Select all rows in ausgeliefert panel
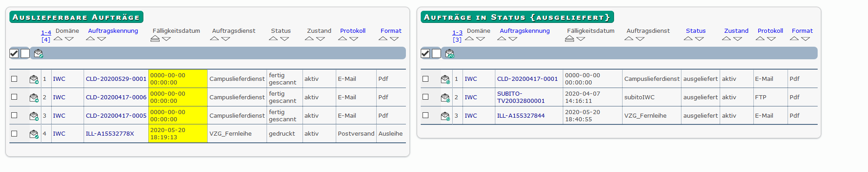 pos(425,53)
